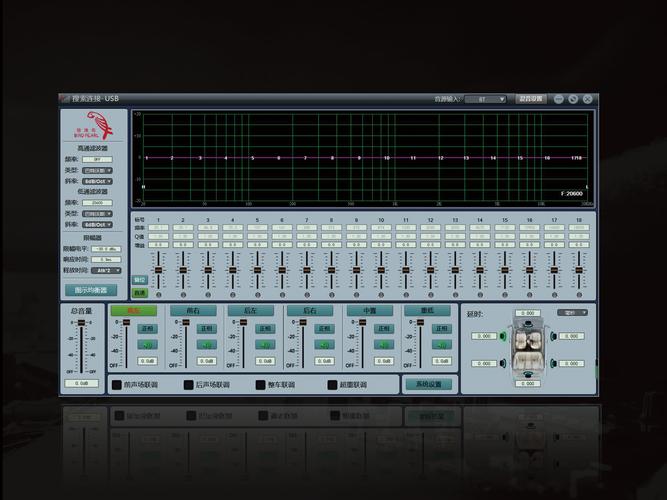Viewport: 667px width, 500px height.
Task: Check the 后声场联调 option
Action: click(x=187, y=384)
